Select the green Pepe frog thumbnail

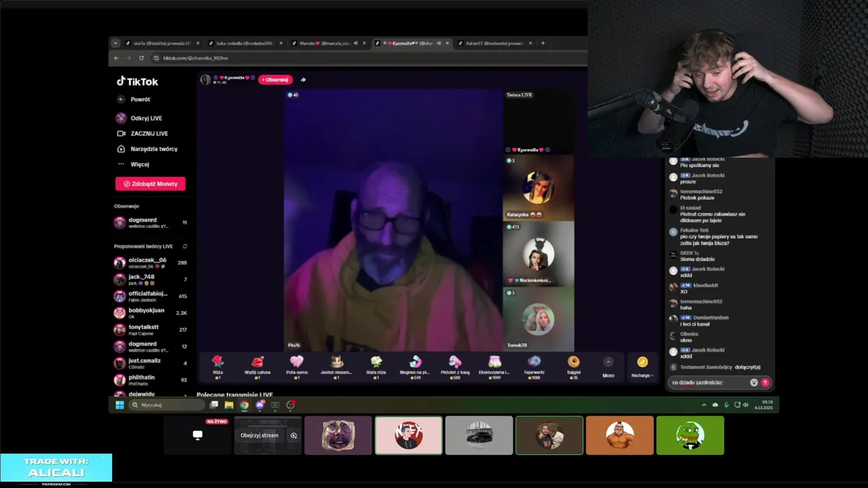click(690, 435)
